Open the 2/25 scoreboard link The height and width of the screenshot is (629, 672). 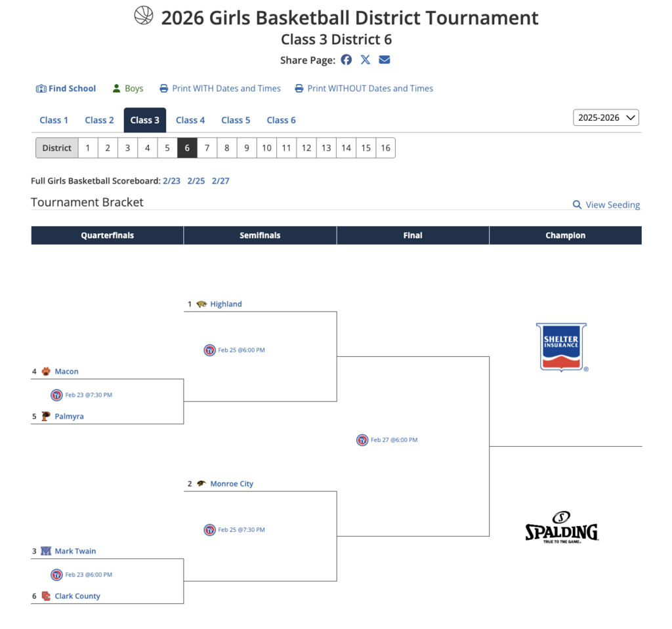[196, 181]
